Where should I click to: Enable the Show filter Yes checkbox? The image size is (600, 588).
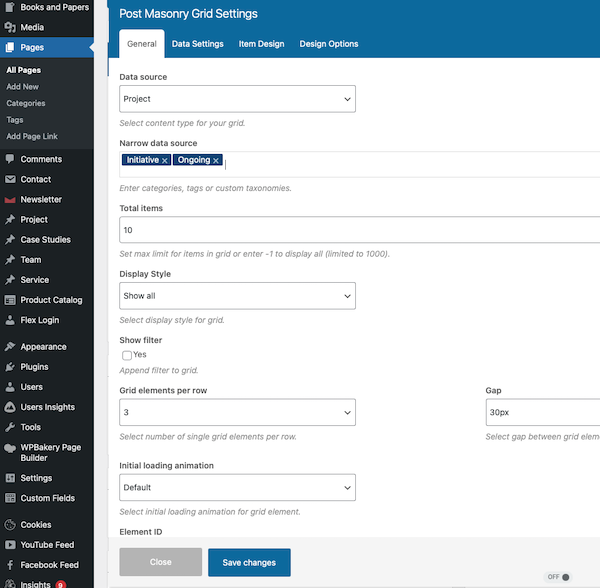(127, 355)
